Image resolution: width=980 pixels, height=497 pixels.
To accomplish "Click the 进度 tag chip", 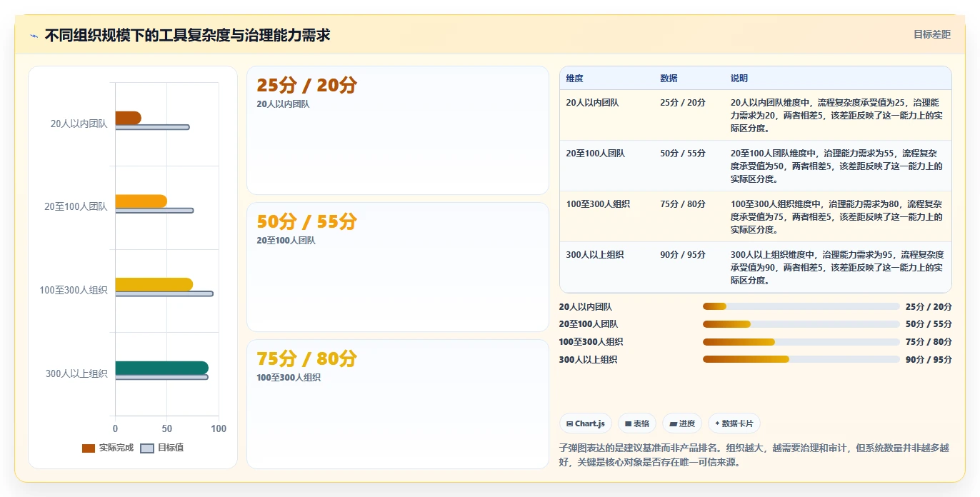I will pyautogui.click(x=682, y=423).
